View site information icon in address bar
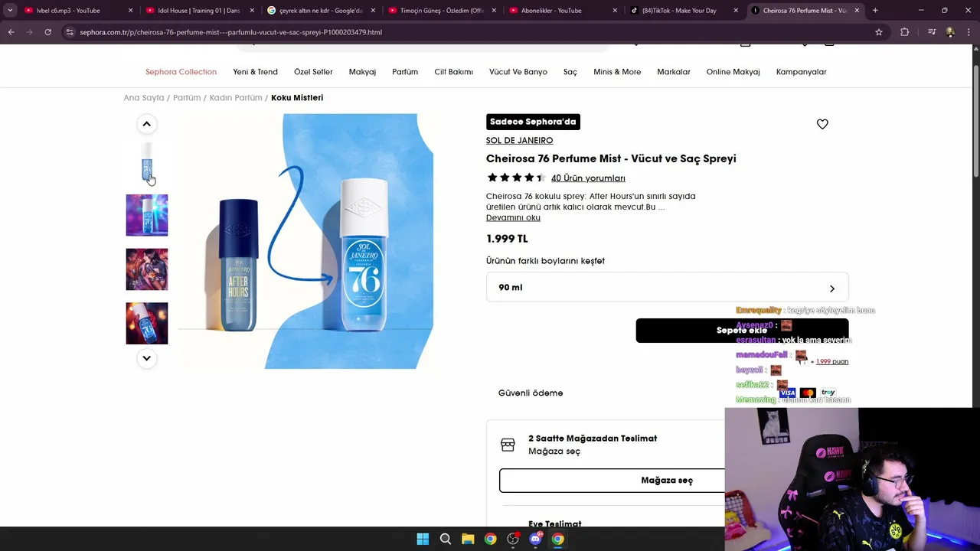This screenshot has width=980, height=551. tap(70, 32)
